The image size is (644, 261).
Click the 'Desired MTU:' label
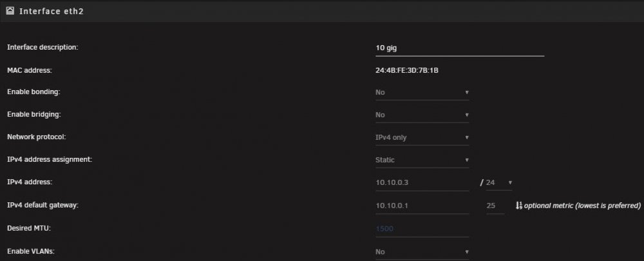(29, 228)
